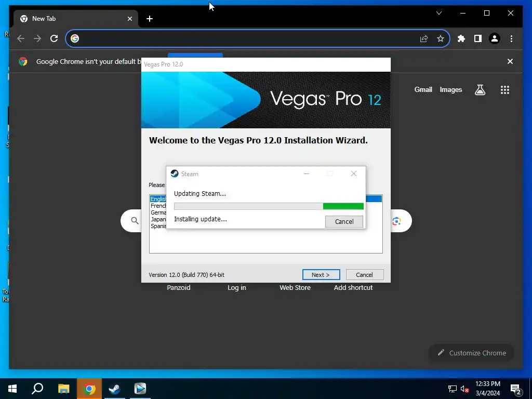The image size is (532, 399).
Task: Open Windows taskbar search
Action: click(37, 389)
